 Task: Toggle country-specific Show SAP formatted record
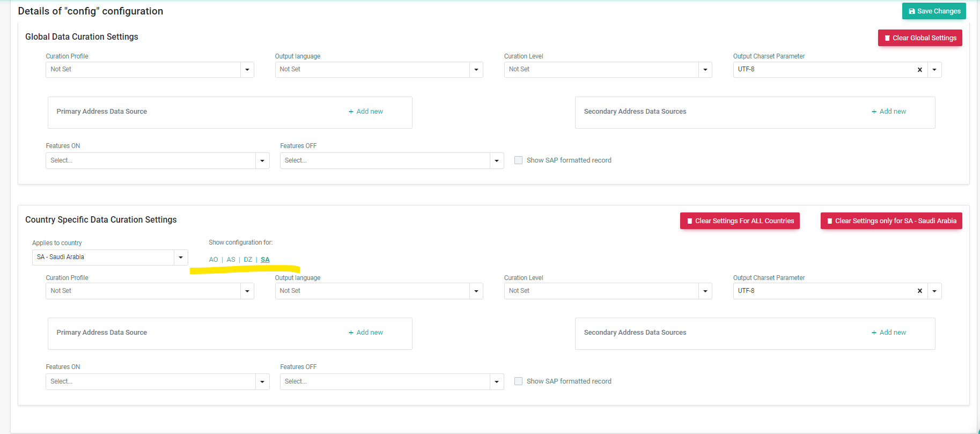(518, 381)
